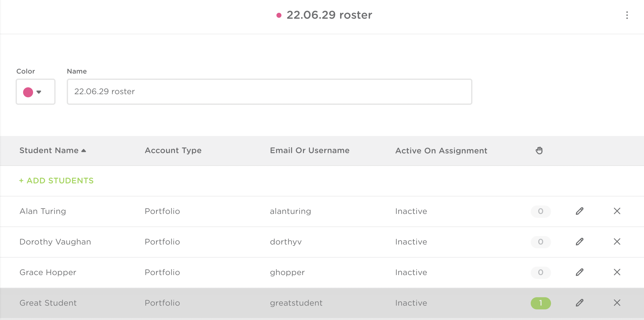Open the three-dot options menu
This screenshot has height=320, width=644.
tap(627, 15)
